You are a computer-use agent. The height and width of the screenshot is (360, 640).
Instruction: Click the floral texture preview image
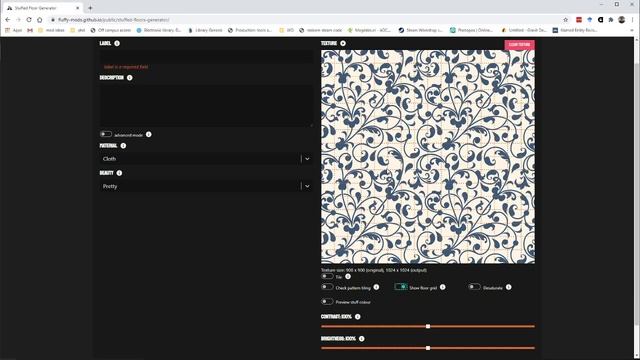[428, 157]
